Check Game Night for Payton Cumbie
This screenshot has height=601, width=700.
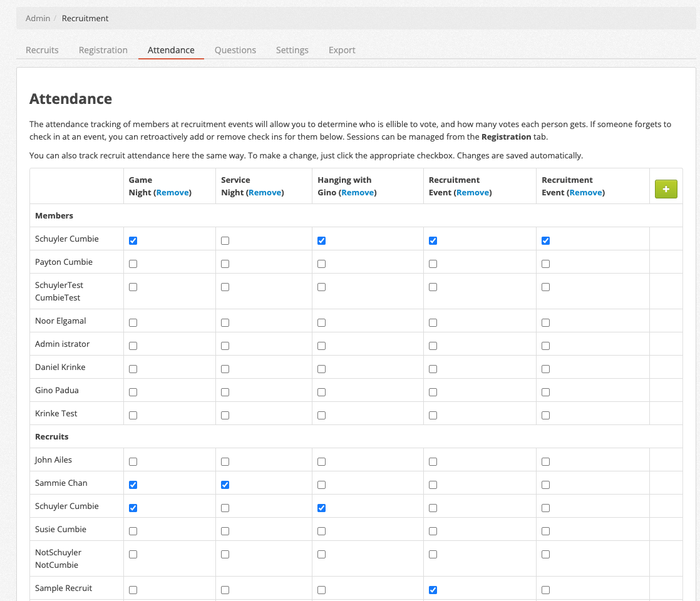[x=133, y=264]
